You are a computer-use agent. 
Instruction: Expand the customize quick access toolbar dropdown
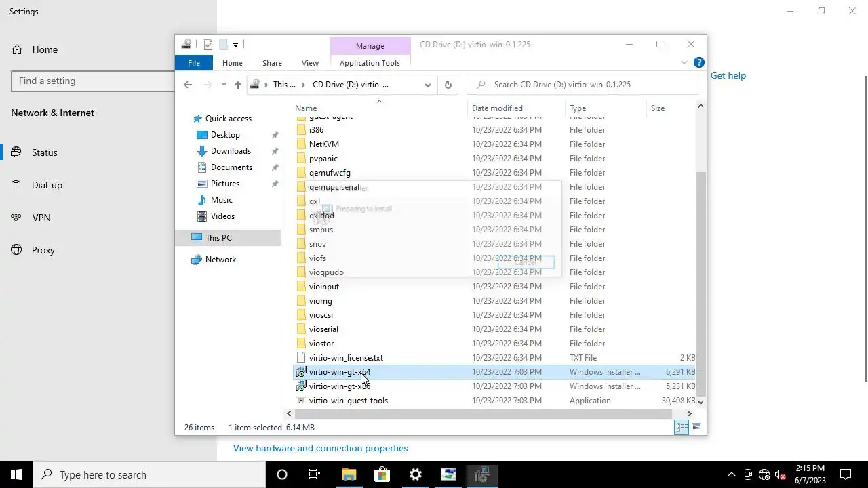point(235,45)
